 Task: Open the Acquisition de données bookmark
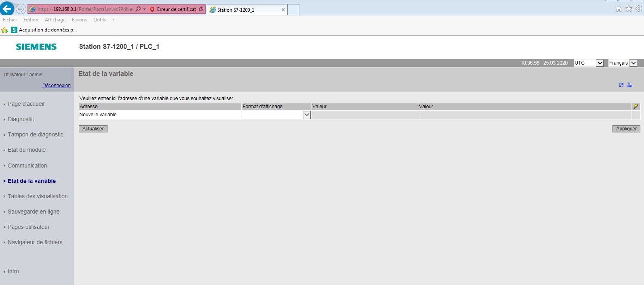pos(44,30)
